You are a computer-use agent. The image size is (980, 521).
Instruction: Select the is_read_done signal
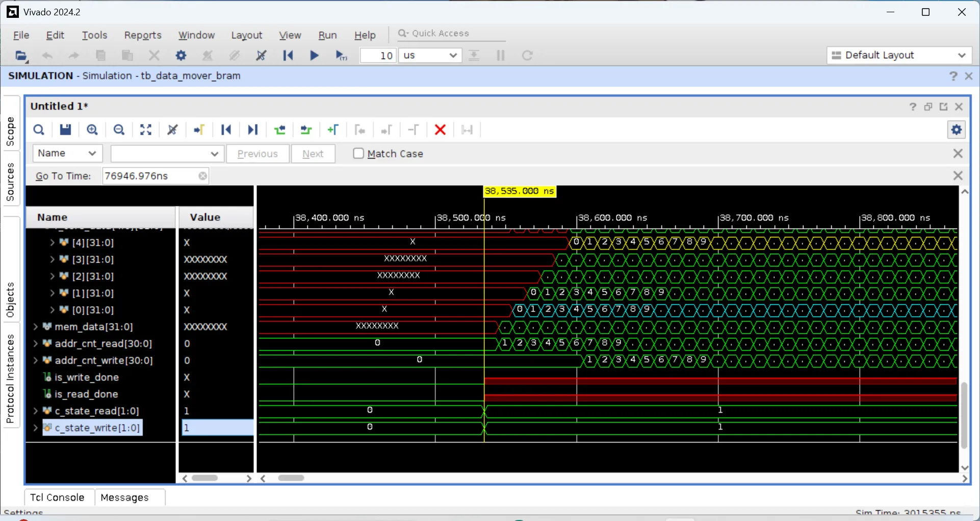(86, 394)
